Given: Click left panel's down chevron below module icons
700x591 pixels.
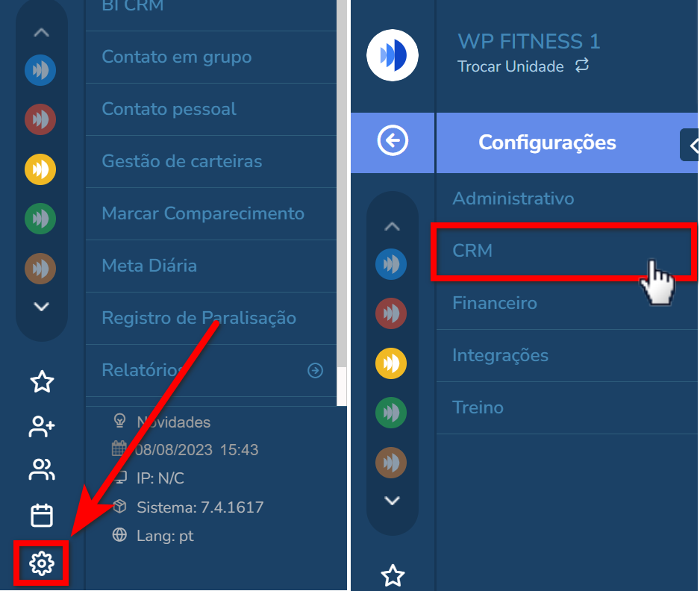Looking at the screenshot, I should (x=42, y=307).
